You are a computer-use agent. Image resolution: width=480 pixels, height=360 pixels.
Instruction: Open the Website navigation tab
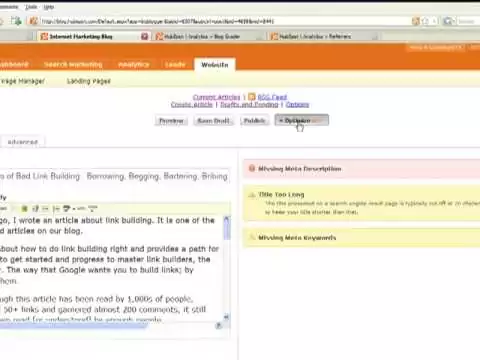[x=215, y=65]
